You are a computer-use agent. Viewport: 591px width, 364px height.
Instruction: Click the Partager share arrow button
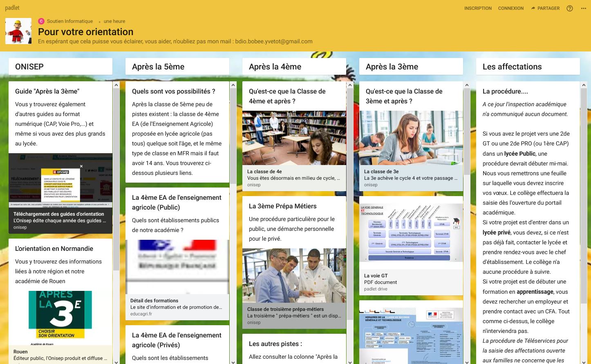point(545,8)
